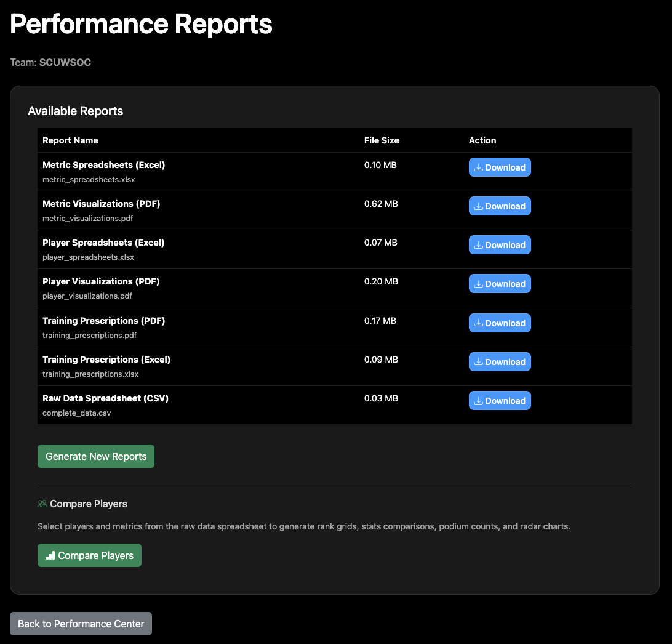Click the Training Prescriptions (PDF) report title

point(103,321)
